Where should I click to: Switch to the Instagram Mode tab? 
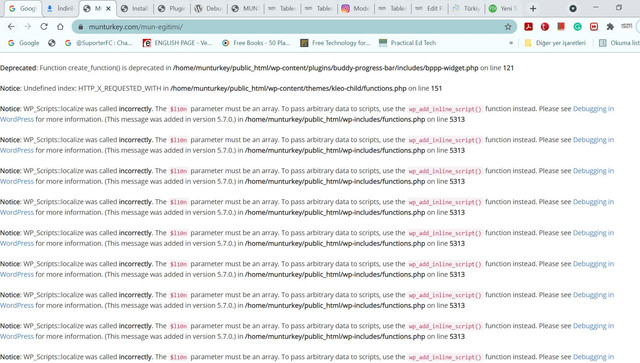(x=356, y=9)
